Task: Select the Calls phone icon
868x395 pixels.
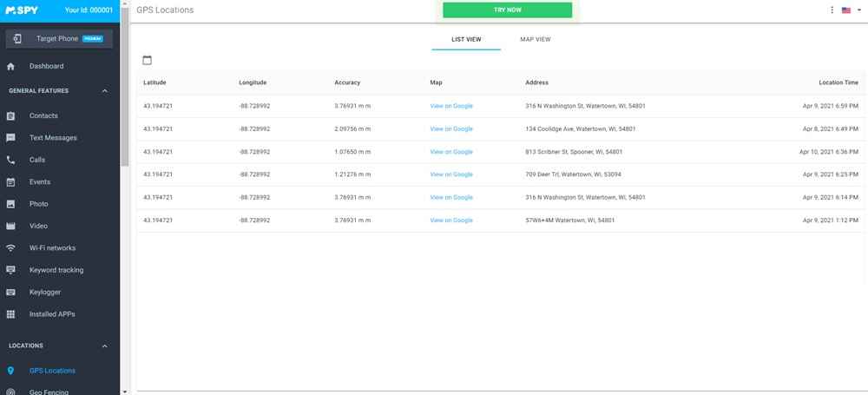Action: [10, 160]
